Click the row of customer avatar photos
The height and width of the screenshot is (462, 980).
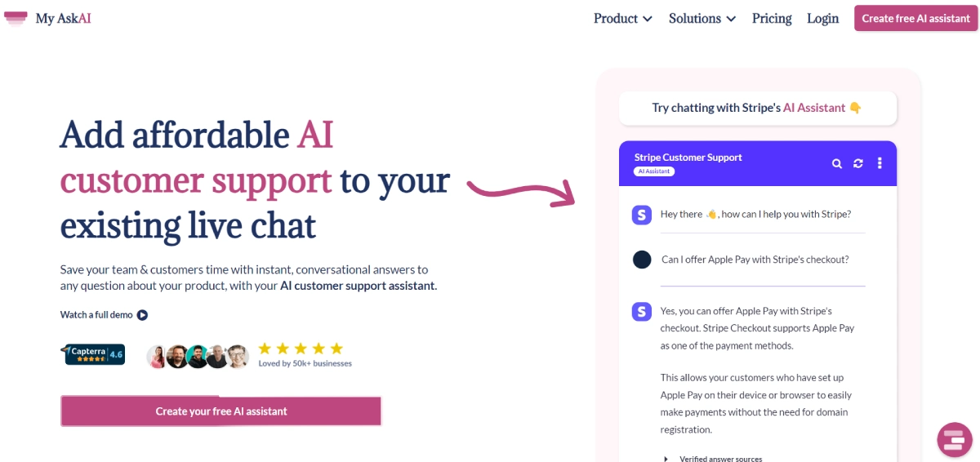[197, 357]
